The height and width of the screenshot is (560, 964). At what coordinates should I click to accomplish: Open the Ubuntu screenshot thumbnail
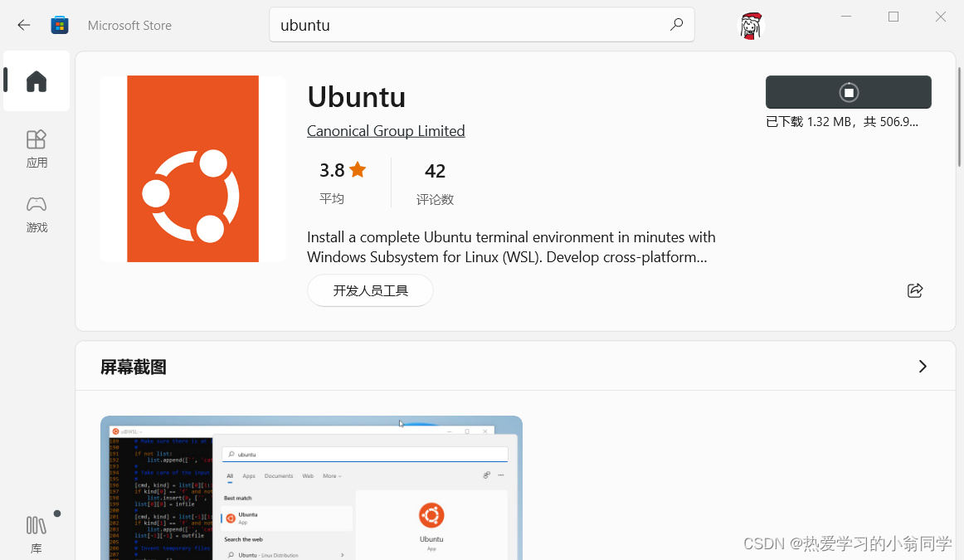pyautogui.click(x=311, y=488)
